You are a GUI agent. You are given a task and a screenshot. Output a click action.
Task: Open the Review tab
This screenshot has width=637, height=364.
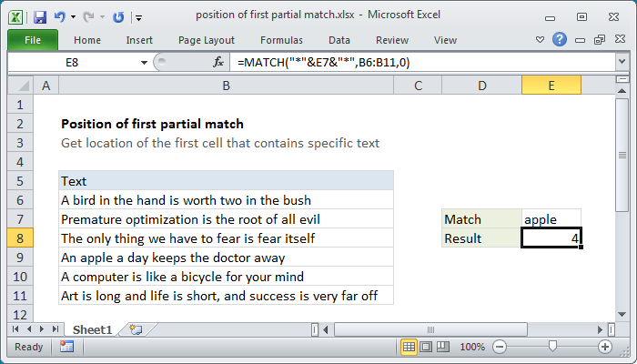click(392, 40)
